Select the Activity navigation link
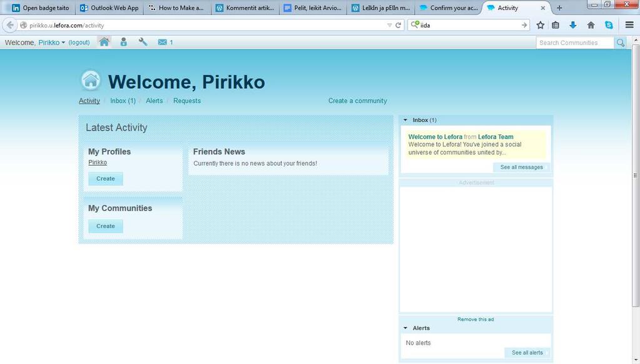The image size is (640, 364). coord(89,101)
